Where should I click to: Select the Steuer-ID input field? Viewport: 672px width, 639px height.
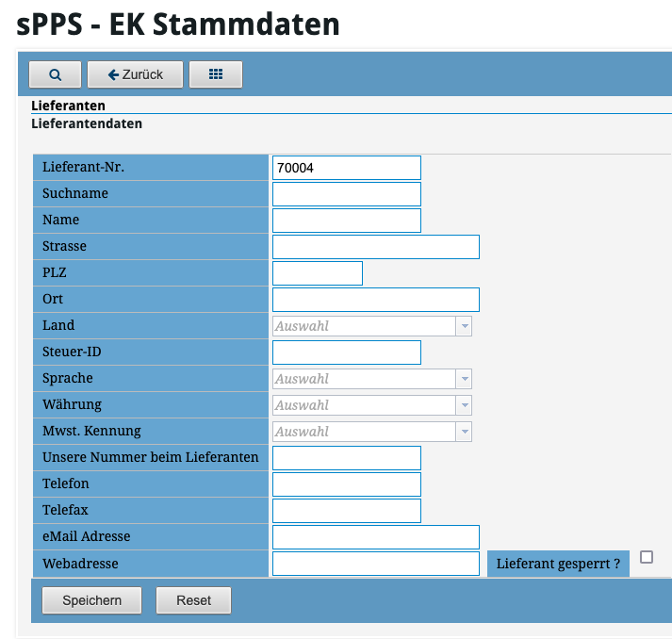(x=346, y=352)
